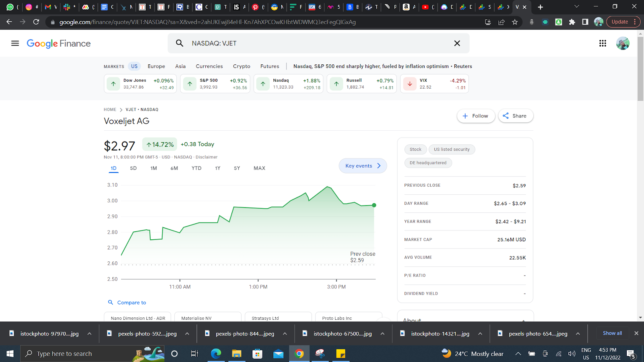Compare with Materialise NV
Image resolution: width=644 pixels, height=362 pixels.
click(208, 317)
